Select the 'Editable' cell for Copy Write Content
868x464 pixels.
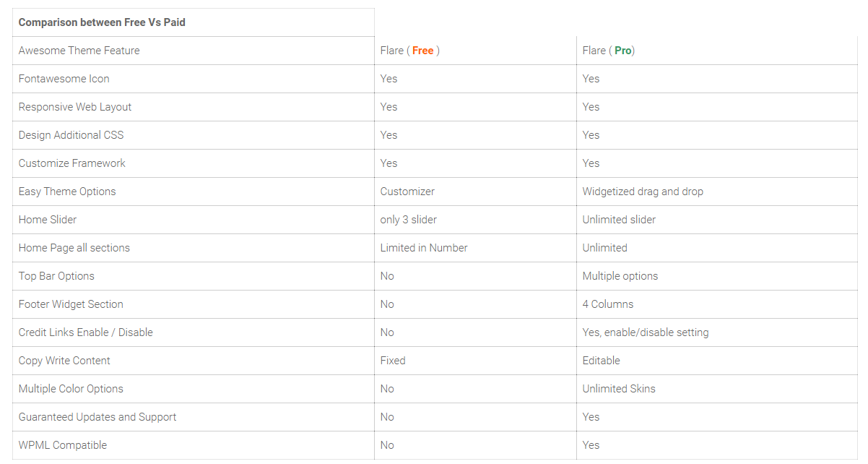tap(602, 361)
